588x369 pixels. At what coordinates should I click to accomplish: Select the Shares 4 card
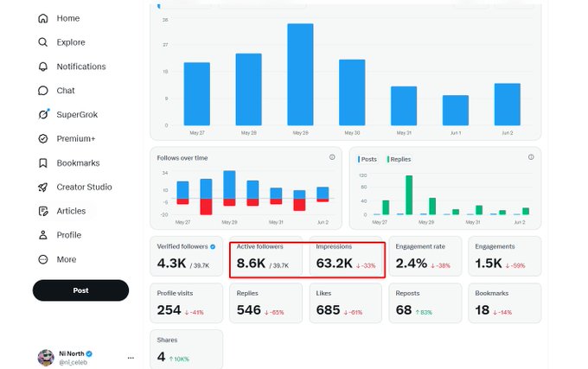[187, 349]
